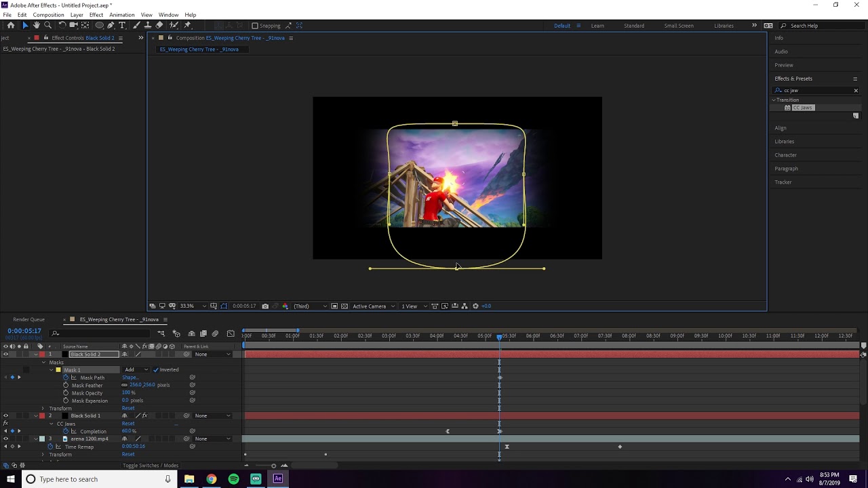The height and width of the screenshot is (488, 868).
Task: Activate the Zoom magnifier tool
Action: click(47, 26)
